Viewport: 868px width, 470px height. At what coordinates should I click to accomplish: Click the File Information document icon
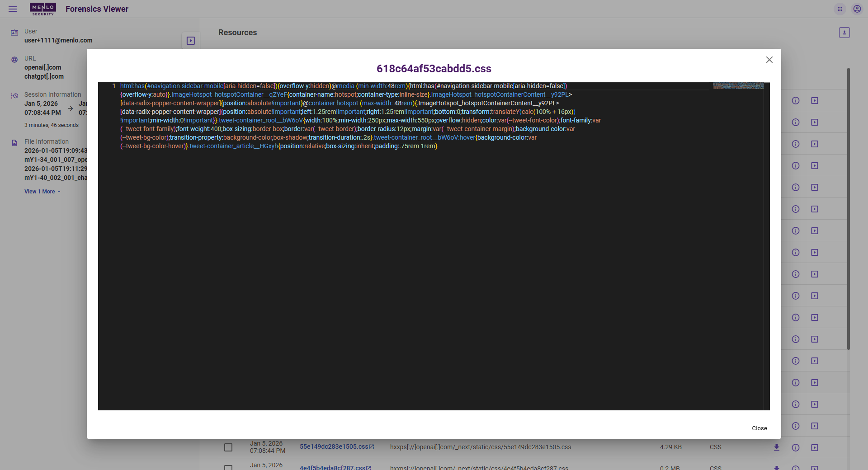pyautogui.click(x=14, y=143)
